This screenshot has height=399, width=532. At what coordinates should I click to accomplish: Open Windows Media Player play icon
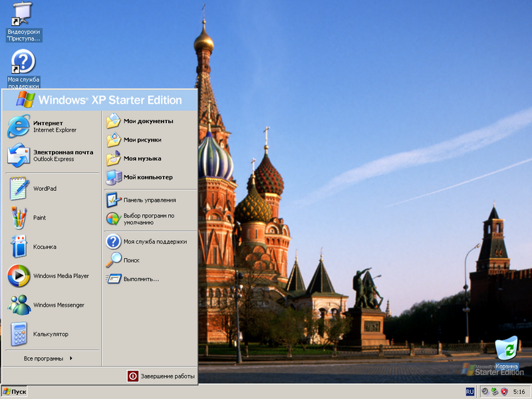pyautogui.click(x=19, y=276)
